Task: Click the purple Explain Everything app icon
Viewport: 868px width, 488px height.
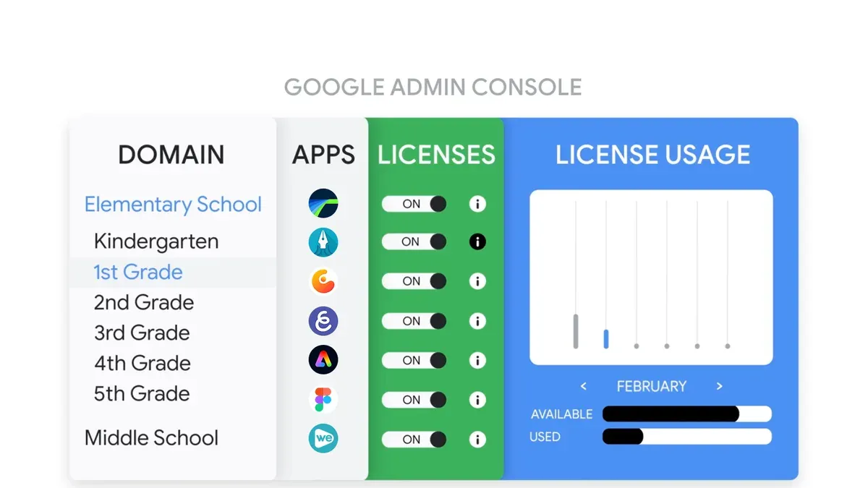Action: pyautogui.click(x=323, y=321)
